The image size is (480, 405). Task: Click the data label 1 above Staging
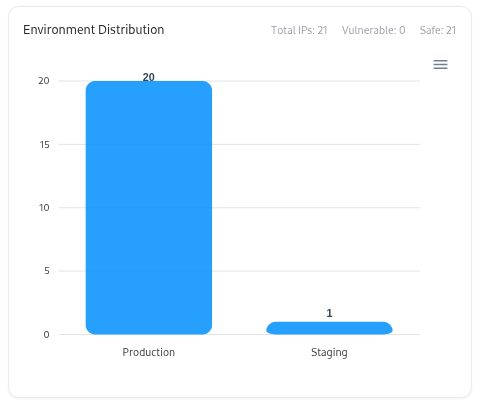tap(329, 313)
